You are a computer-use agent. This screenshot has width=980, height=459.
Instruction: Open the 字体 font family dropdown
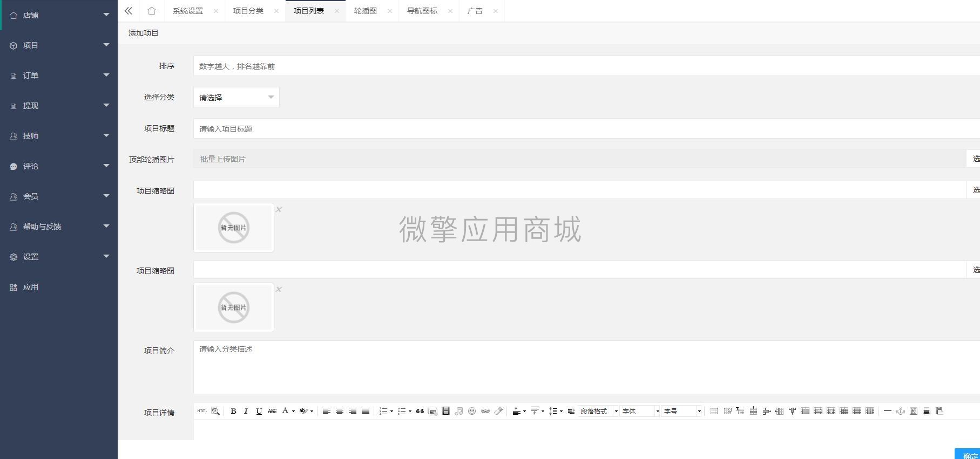pyautogui.click(x=640, y=411)
